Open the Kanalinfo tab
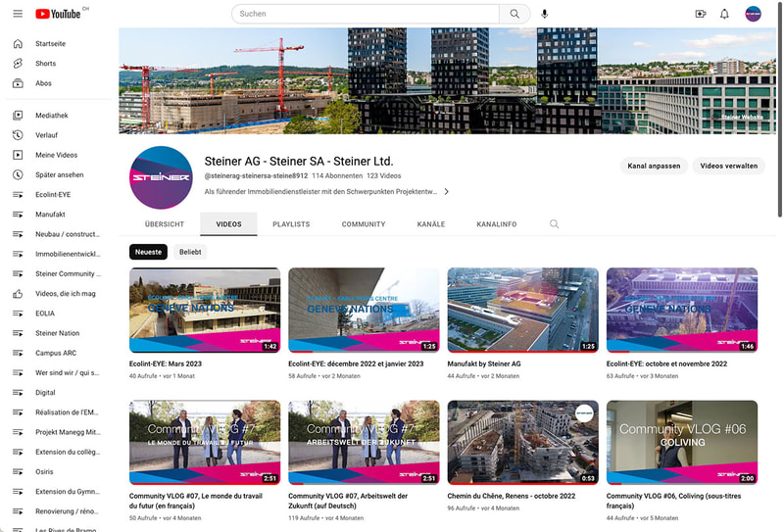This screenshot has height=532, width=784. coord(497,224)
